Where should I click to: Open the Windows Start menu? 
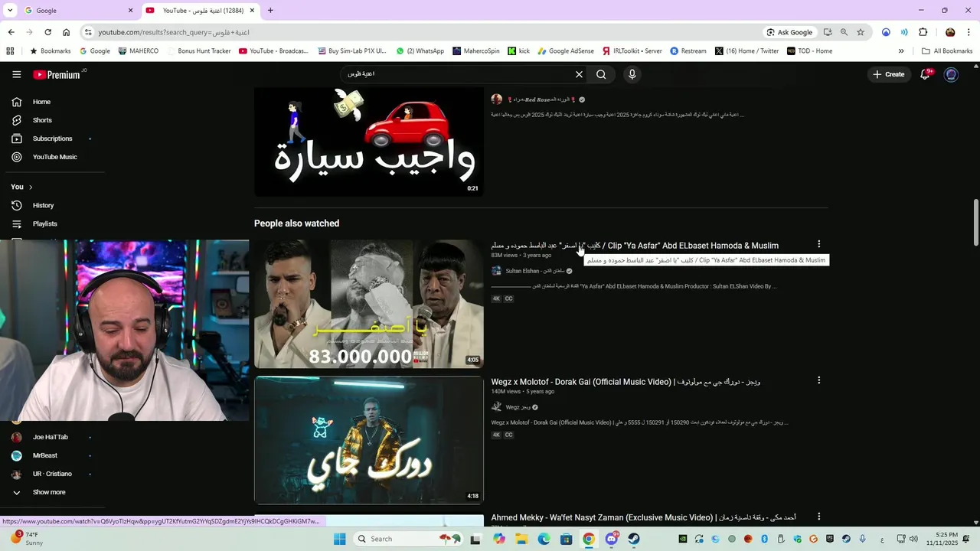pos(339,539)
